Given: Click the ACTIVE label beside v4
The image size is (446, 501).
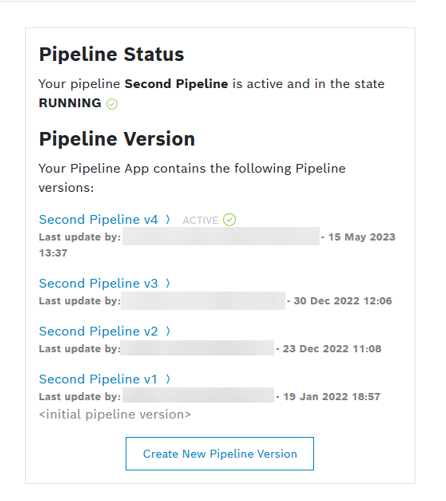Looking at the screenshot, I should tap(200, 220).
